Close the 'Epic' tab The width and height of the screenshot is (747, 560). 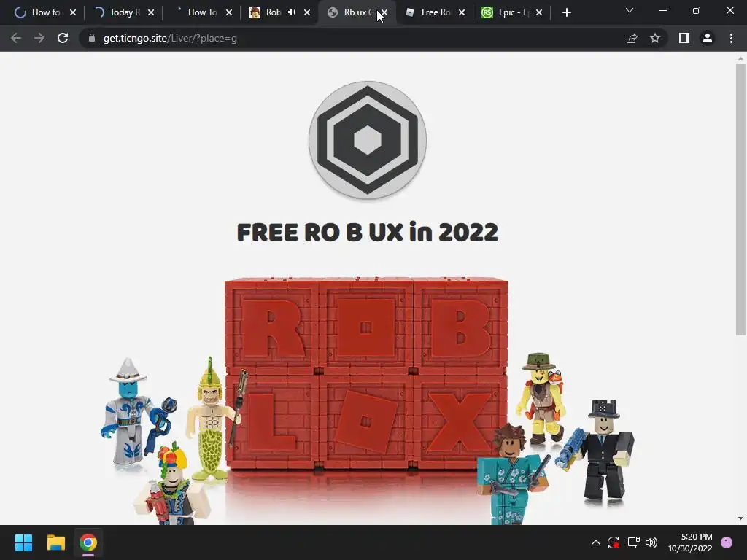click(x=539, y=12)
